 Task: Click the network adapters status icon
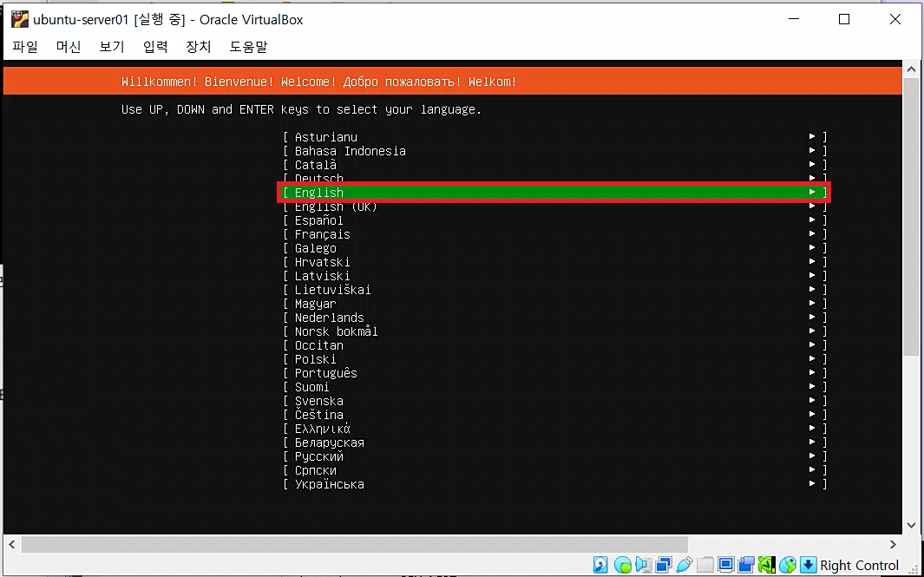[x=664, y=565]
